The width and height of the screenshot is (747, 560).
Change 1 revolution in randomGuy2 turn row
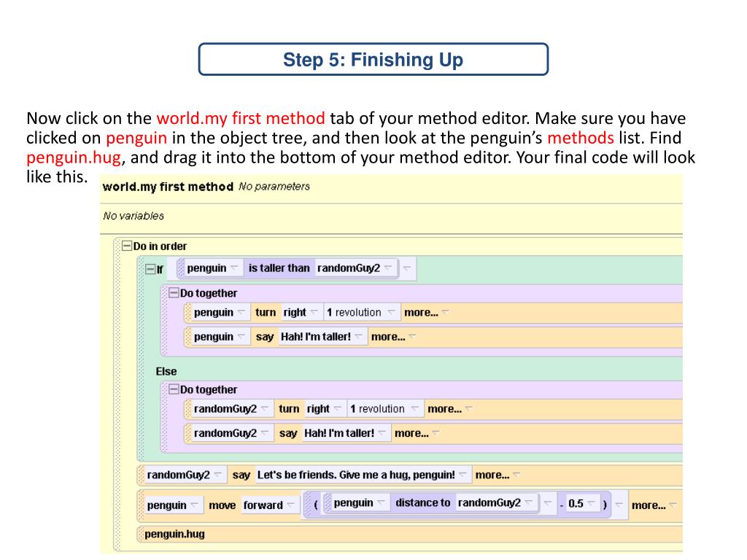click(x=384, y=408)
